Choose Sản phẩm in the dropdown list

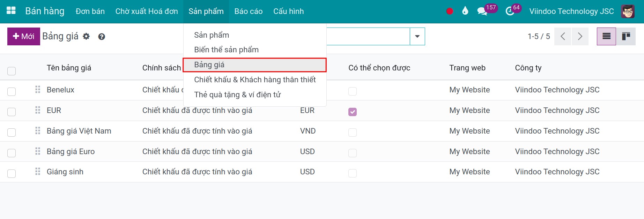coord(255,35)
